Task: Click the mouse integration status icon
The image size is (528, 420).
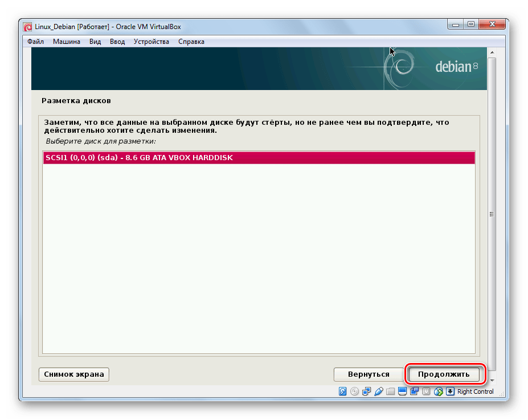Action: (438, 392)
